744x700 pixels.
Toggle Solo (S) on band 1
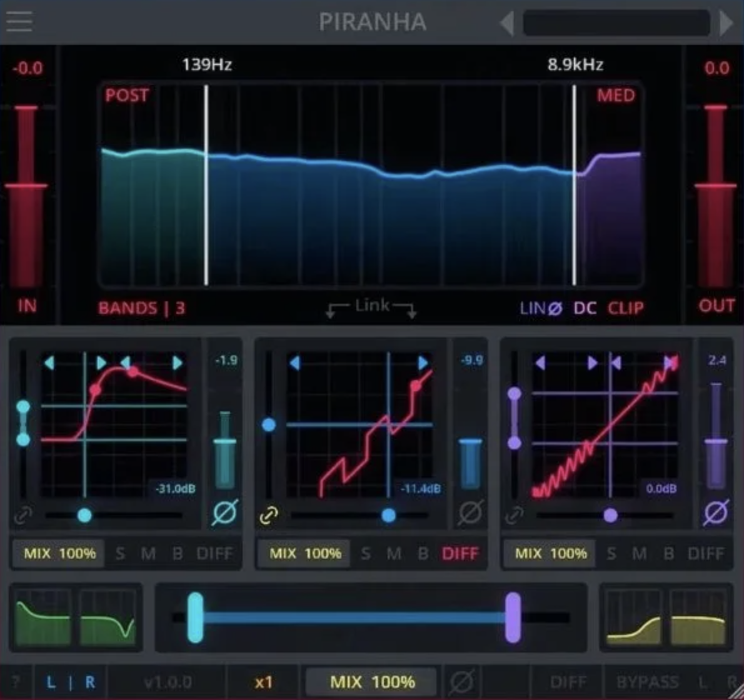click(x=120, y=554)
